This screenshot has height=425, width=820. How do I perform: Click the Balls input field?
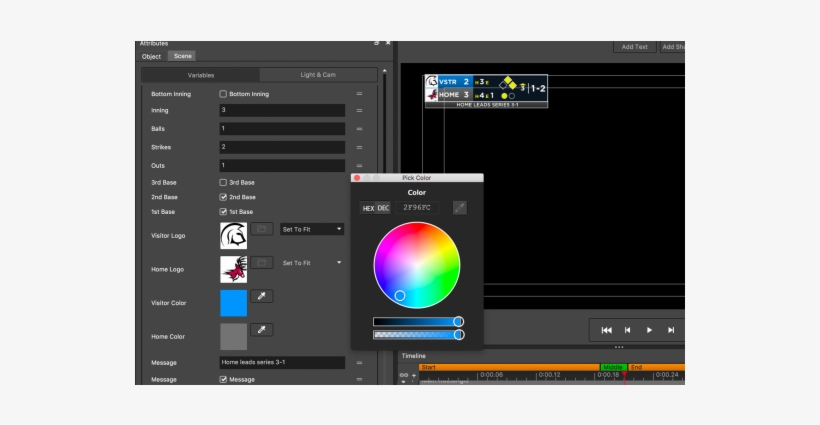[282, 129]
